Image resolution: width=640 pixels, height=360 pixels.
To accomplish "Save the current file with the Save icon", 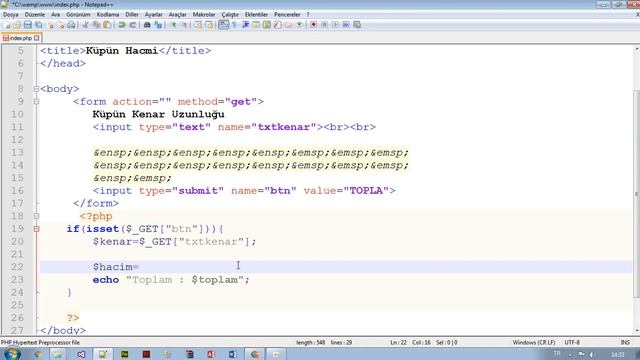I will tap(28, 25).
